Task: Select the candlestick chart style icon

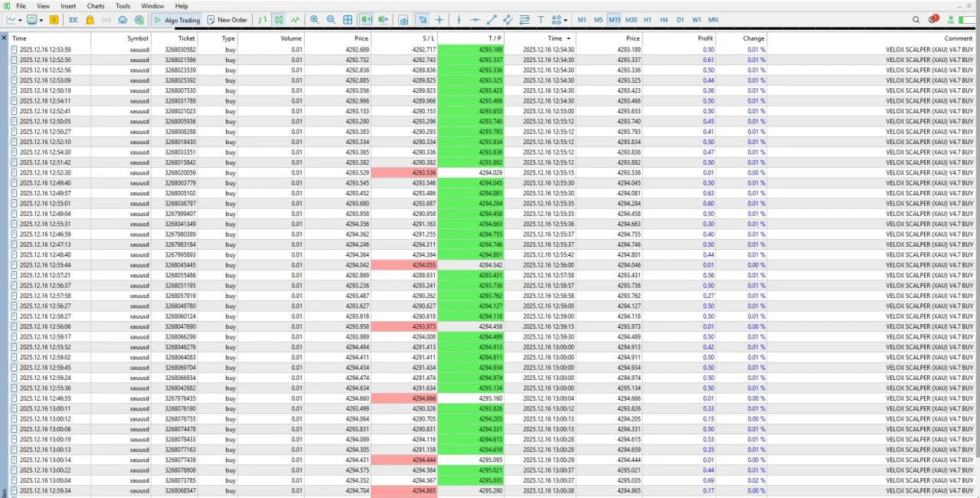Action: pyautogui.click(x=277, y=20)
